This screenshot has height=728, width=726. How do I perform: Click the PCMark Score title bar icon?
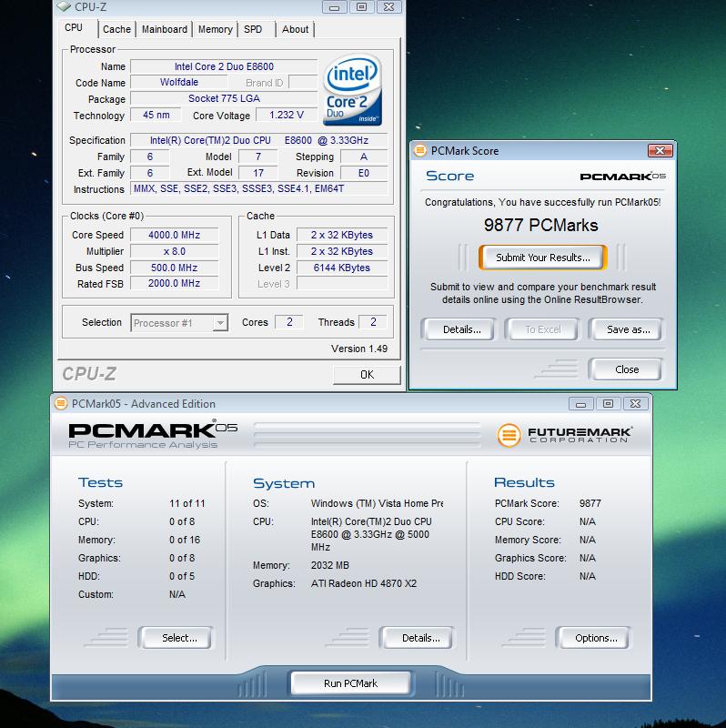[x=420, y=150]
